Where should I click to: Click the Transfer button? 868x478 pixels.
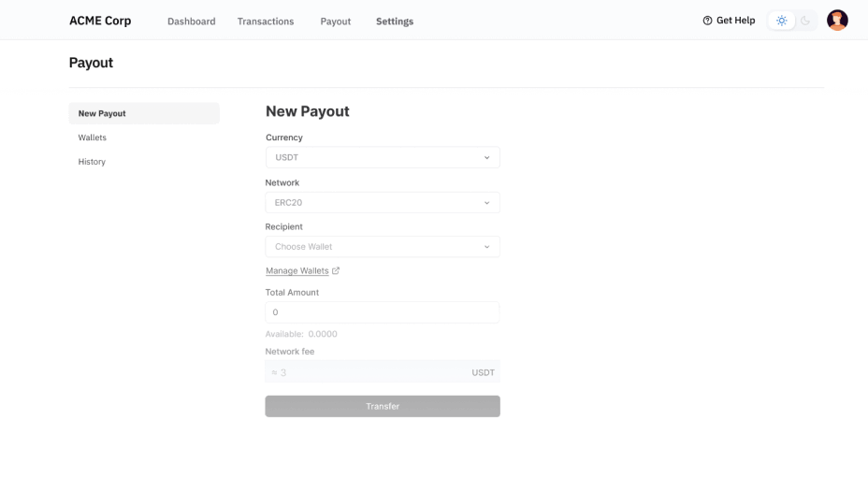tap(383, 406)
